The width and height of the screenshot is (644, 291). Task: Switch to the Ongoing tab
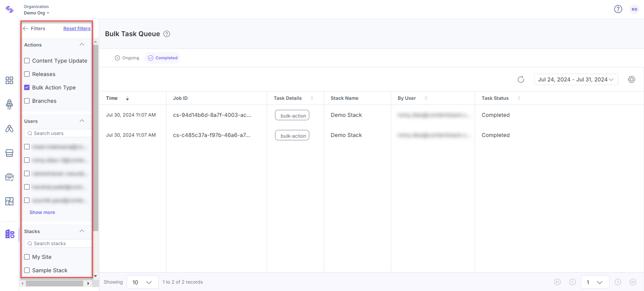click(x=127, y=58)
